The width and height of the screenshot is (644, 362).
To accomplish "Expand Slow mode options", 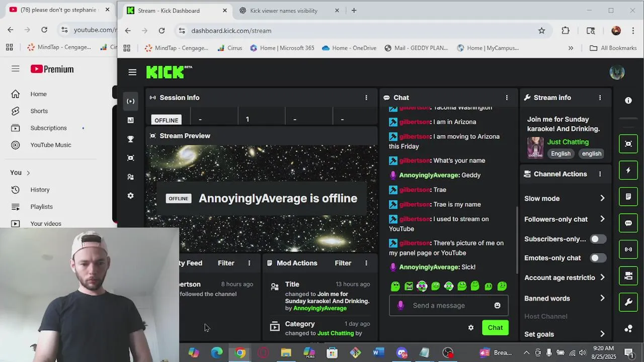I will 602,198.
